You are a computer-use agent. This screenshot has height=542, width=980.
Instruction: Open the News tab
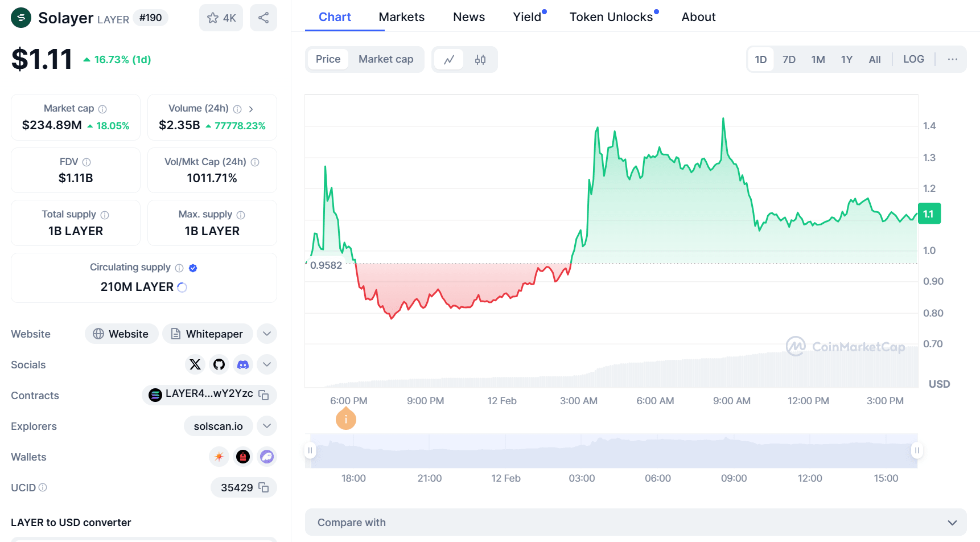[x=469, y=17]
